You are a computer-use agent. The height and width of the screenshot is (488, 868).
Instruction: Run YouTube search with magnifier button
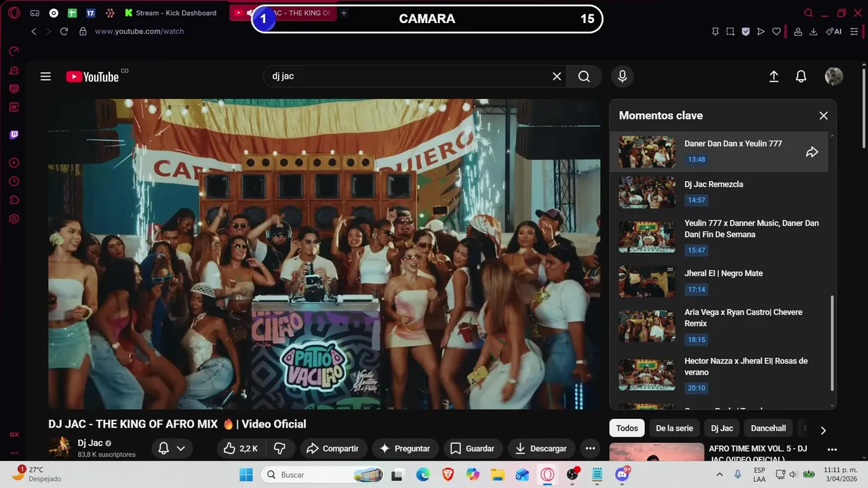584,77
